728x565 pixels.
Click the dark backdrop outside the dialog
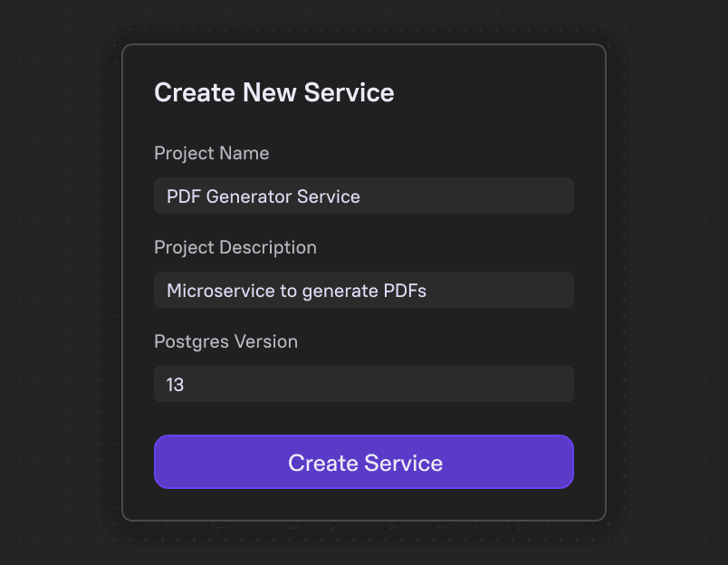pos(54,272)
